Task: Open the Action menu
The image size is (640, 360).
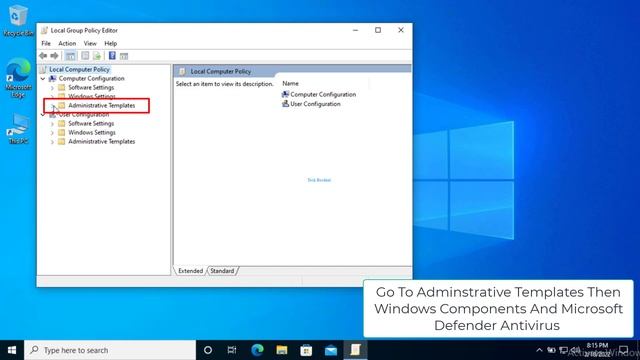Action: (67, 43)
